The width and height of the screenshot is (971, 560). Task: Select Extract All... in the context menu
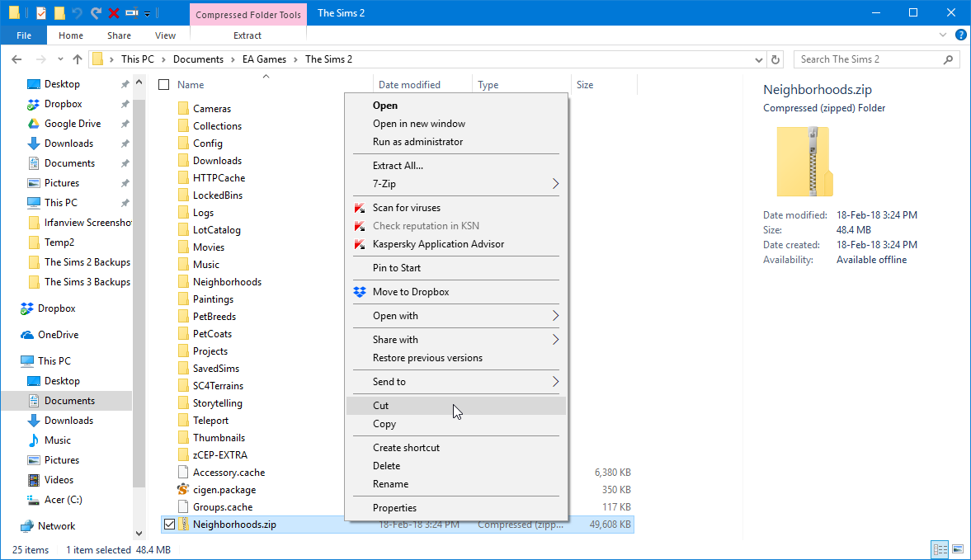tap(456, 166)
